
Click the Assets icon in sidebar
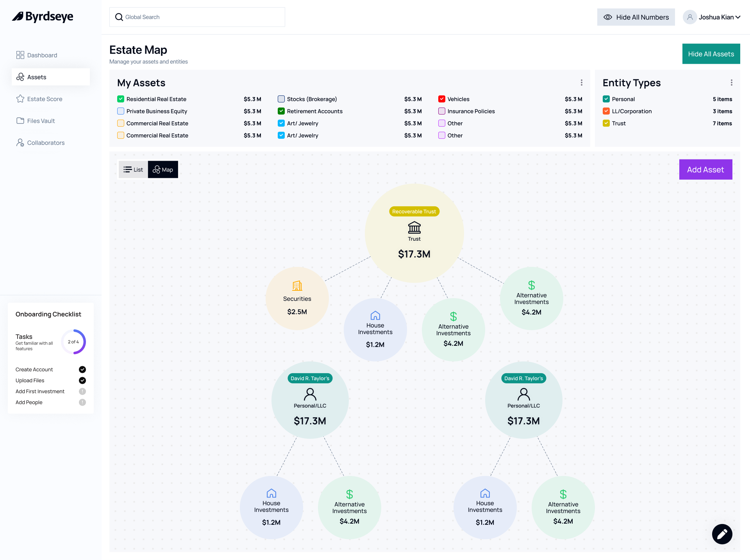pos(20,77)
